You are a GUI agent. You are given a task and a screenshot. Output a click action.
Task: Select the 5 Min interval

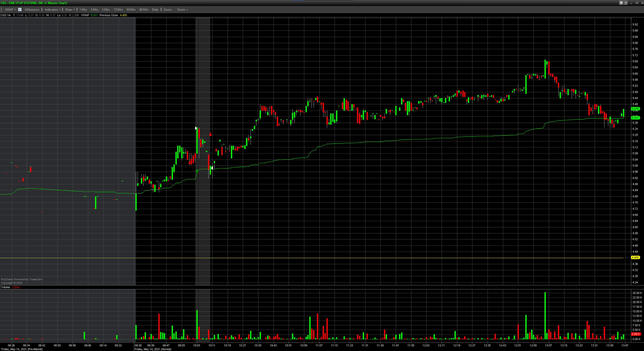106,10
